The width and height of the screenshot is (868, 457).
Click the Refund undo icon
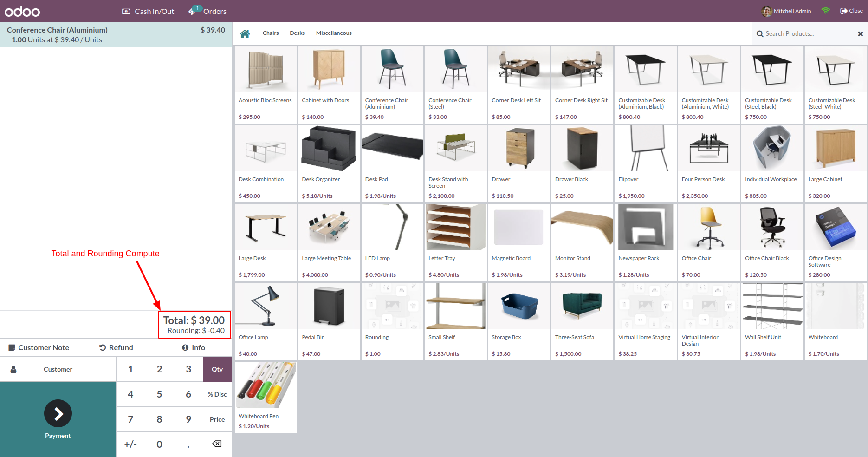click(x=103, y=347)
